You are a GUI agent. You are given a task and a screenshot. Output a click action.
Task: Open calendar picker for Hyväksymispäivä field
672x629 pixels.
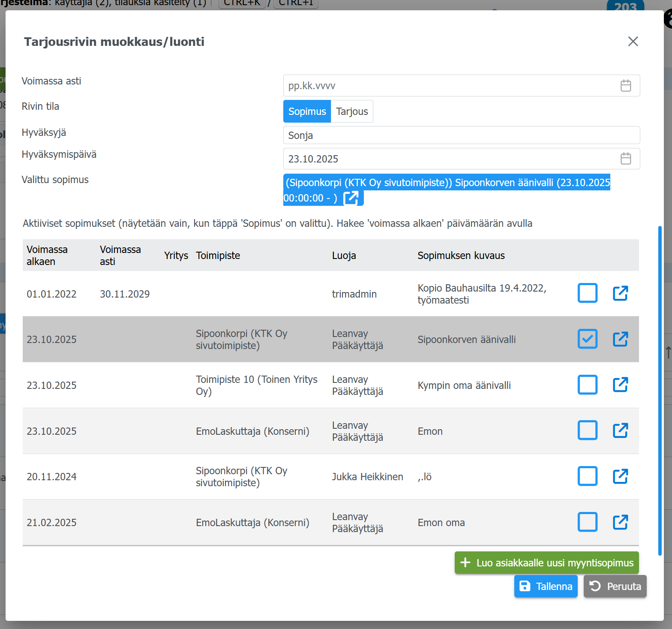(x=625, y=159)
